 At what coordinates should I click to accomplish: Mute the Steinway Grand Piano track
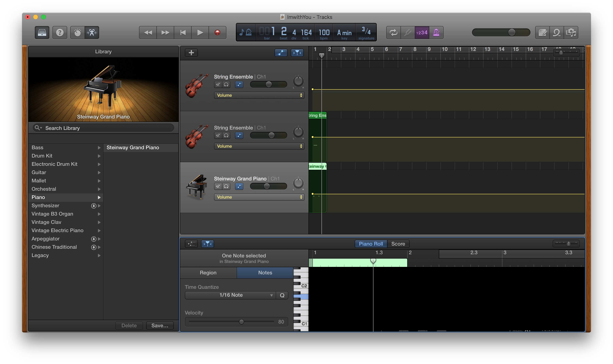pos(218,186)
